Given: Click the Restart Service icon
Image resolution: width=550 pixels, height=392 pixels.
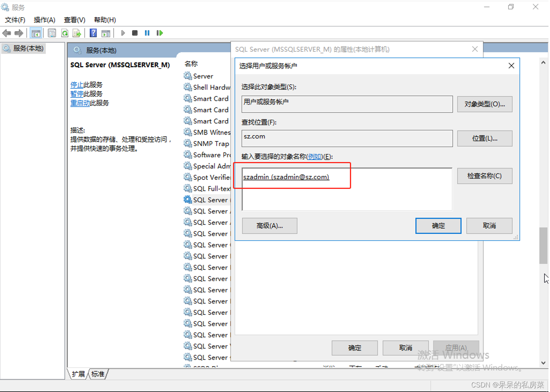Looking at the screenshot, I should 160,33.
